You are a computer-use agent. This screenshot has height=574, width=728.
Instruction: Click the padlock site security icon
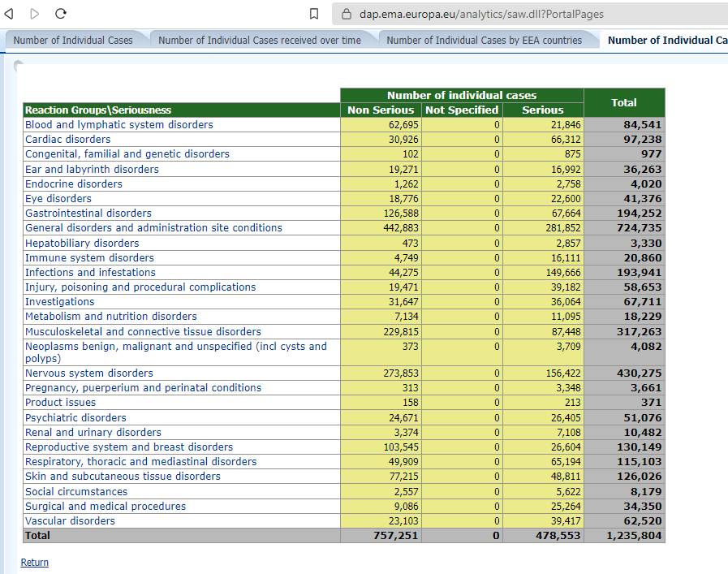[x=346, y=14]
